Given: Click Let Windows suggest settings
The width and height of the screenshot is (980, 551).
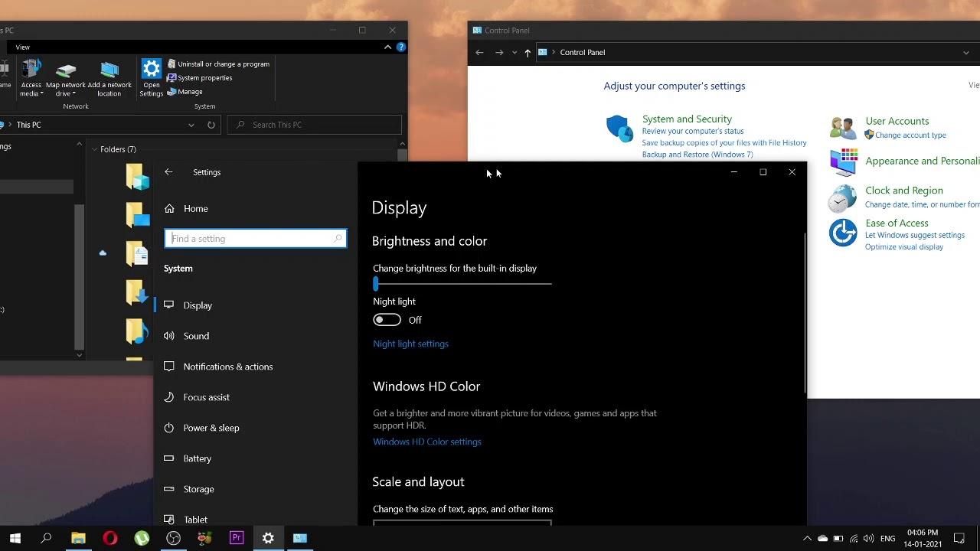Looking at the screenshot, I should 915,236.
